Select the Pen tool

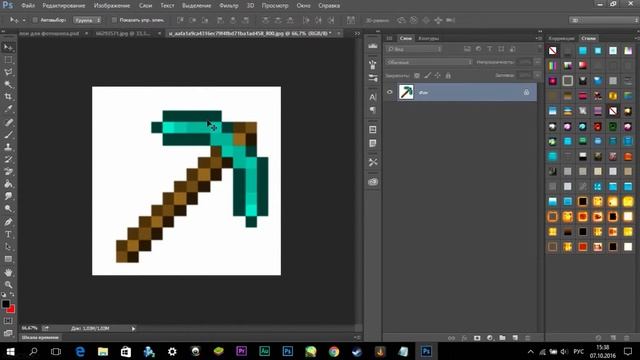pos(8,222)
